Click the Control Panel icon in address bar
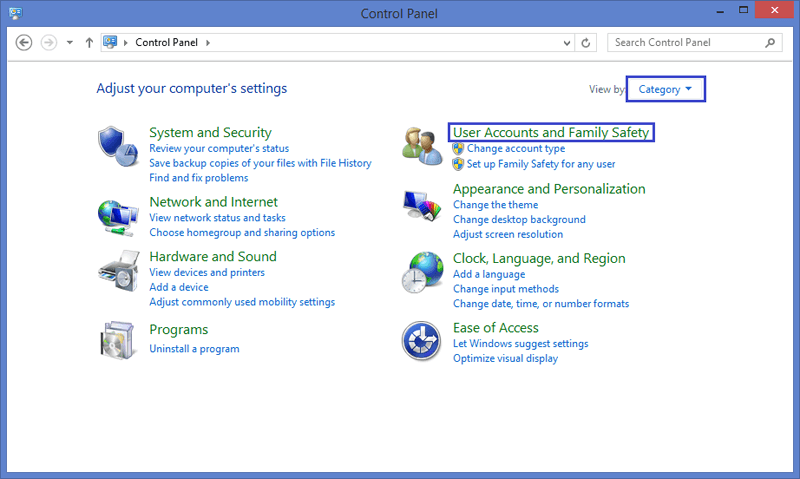The width and height of the screenshot is (800, 479). coord(110,42)
